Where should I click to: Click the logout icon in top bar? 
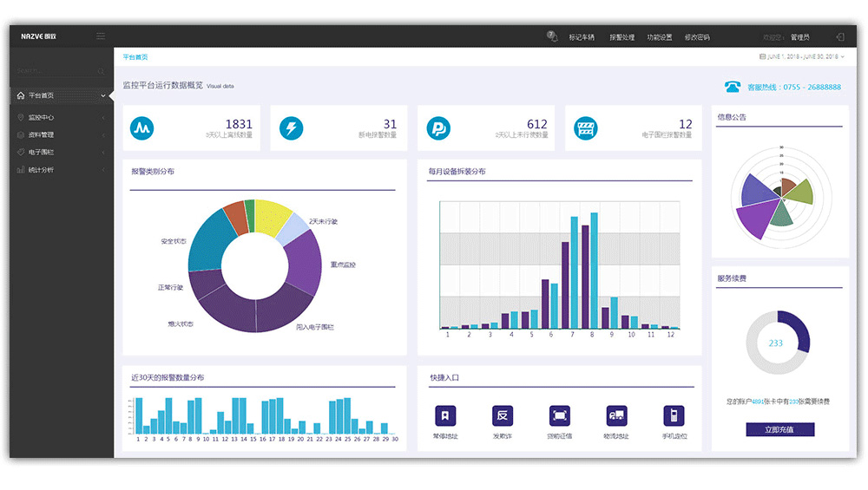point(839,37)
